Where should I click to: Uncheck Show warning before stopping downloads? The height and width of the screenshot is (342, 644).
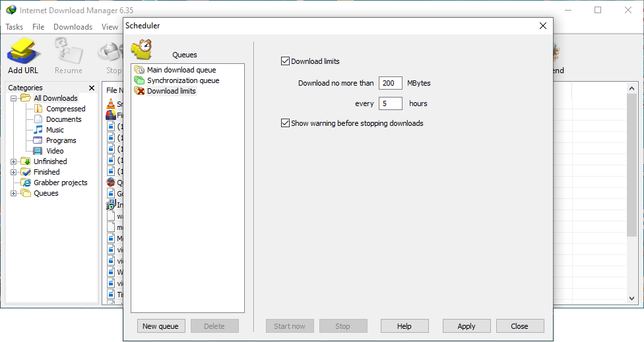coord(285,123)
